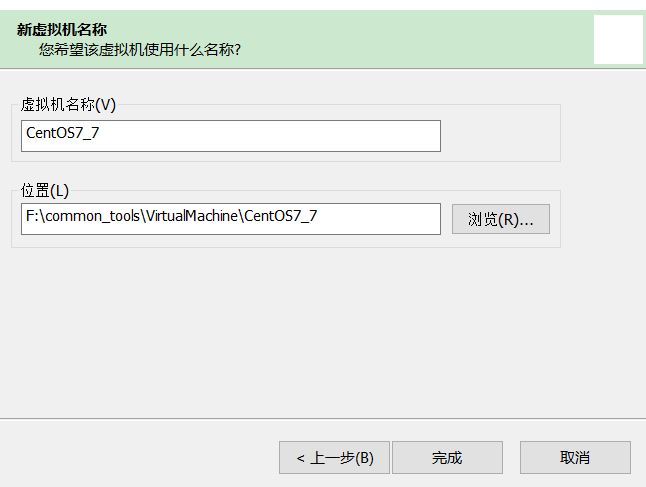The width and height of the screenshot is (646, 487).
Task: Open the 浏览(R)... browse dialog
Action: [x=500, y=219]
